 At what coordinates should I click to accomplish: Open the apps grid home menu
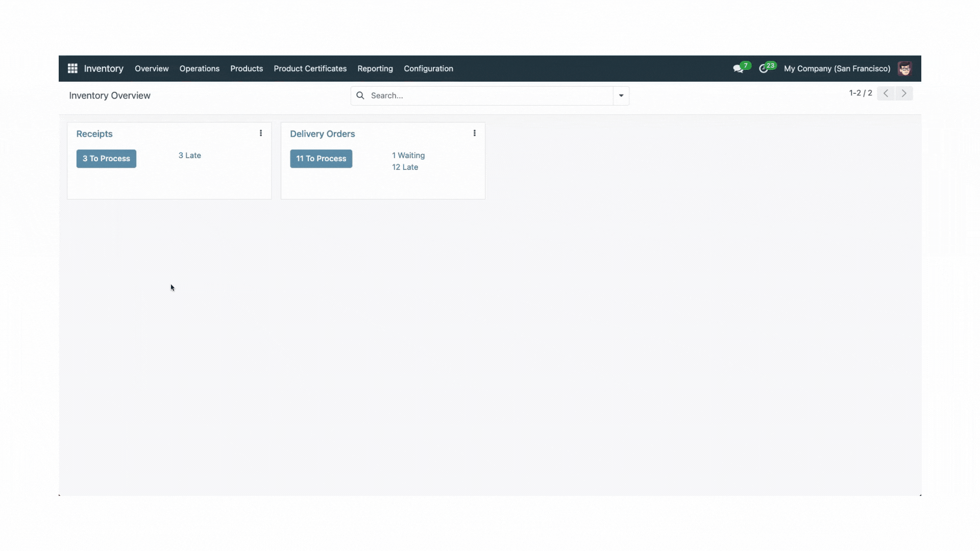[x=72, y=68]
